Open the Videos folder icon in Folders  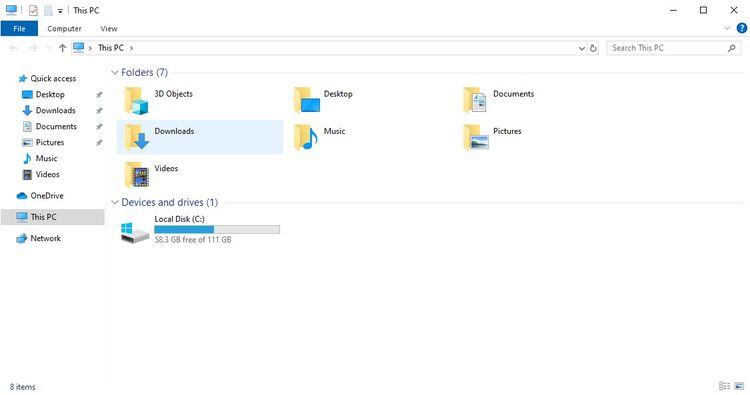click(x=137, y=175)
